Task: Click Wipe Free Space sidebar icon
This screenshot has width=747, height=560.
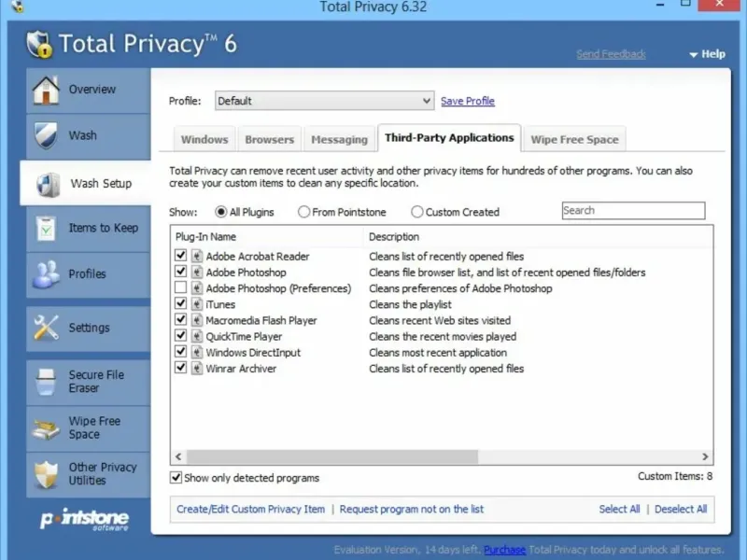Action: click(46, 427)
